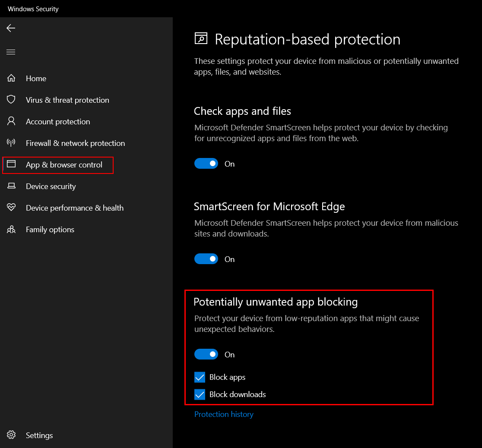Click the heart icon for Device performance
The height and width of the screenshot is (448, 482).
point(11,207)
